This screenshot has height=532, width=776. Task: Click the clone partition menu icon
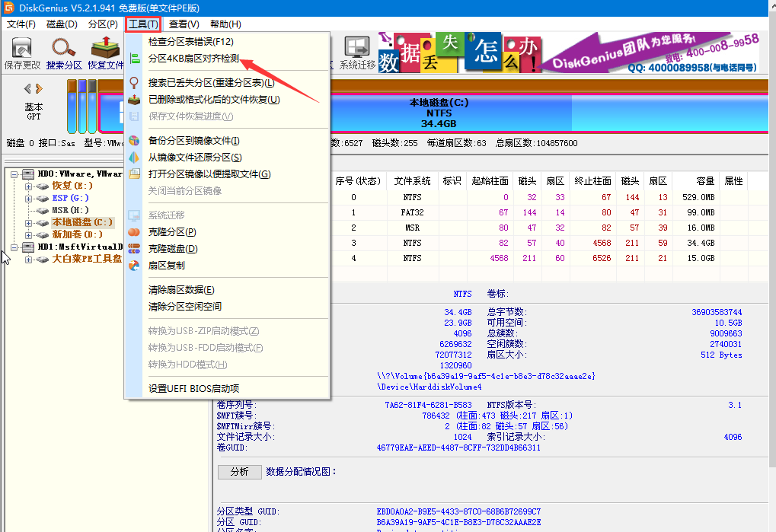click(x=134, y=231)
